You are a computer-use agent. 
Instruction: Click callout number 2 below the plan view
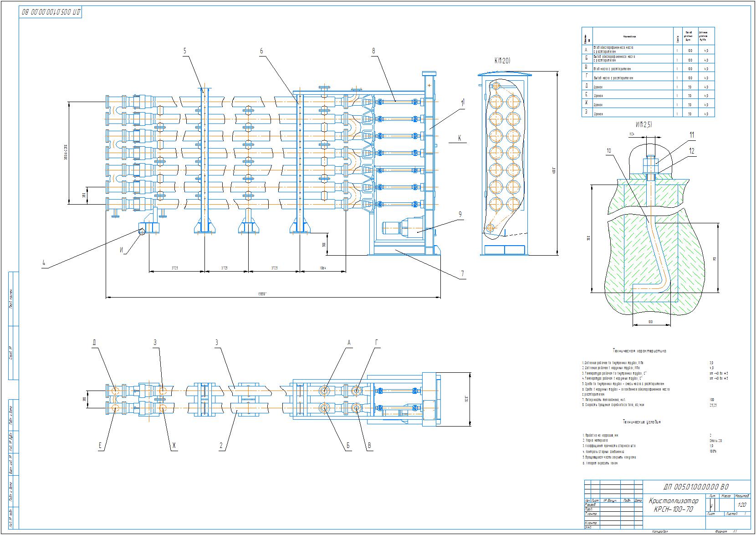coord(221,446)
